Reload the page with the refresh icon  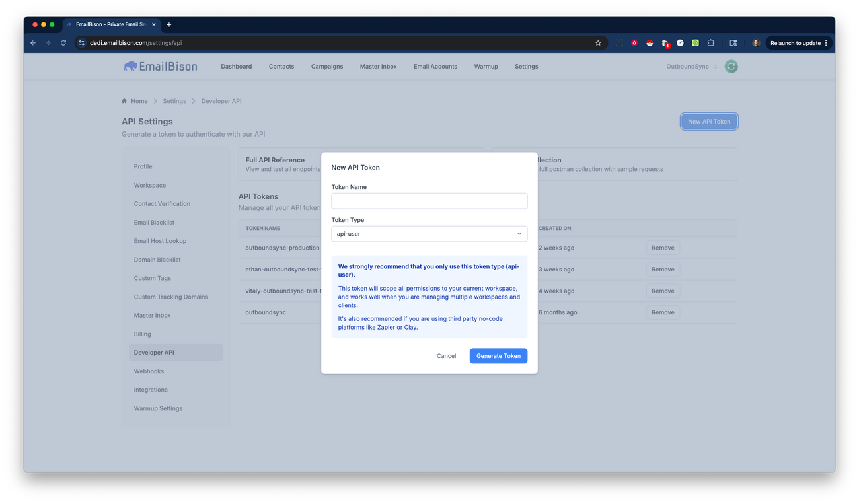63,42
